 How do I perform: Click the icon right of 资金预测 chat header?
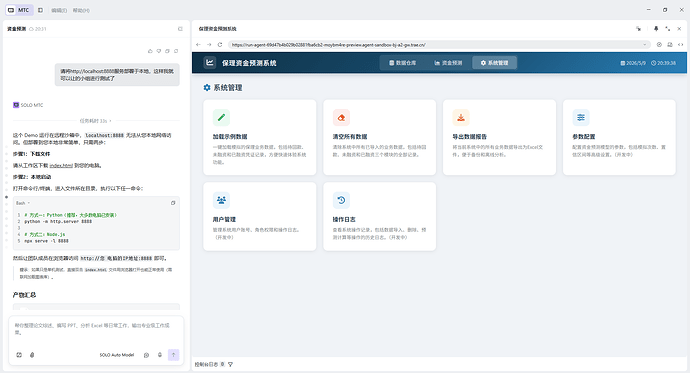coord(180,29)
